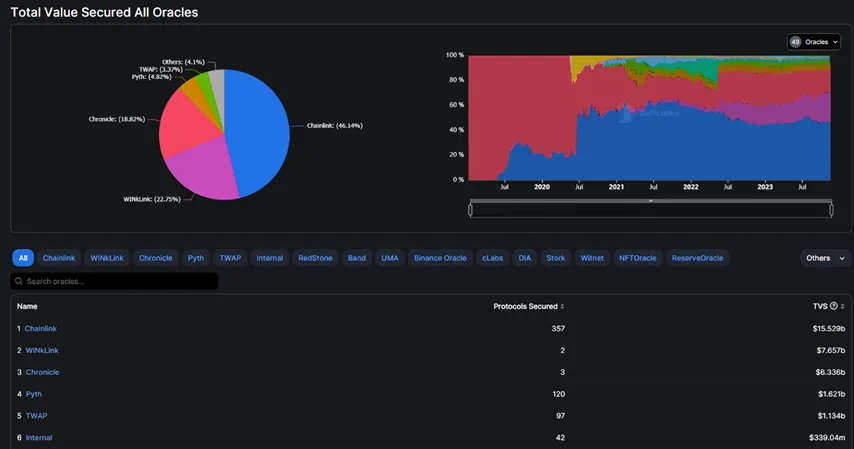This screenshot has width=854, height=449.
Task: Click Pyth's 120 protocols value
Action: click(559, 394)
